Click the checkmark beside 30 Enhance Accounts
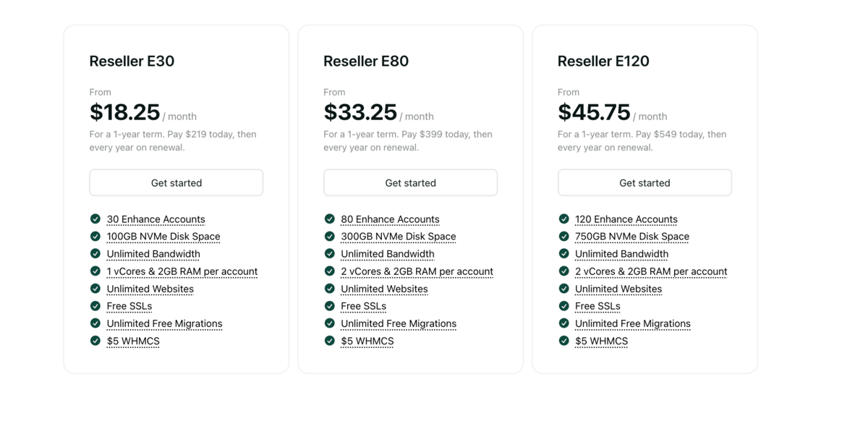 (95, 219)
